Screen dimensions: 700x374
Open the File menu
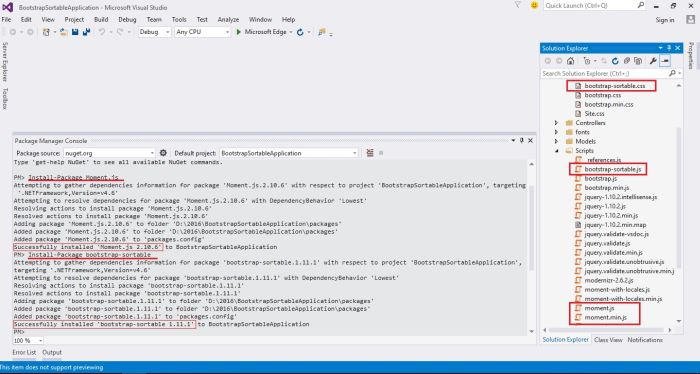tap(6, 20)
